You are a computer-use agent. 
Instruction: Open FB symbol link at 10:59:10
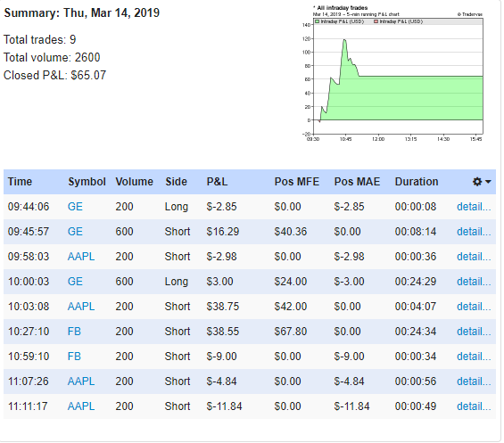point(74,357)
